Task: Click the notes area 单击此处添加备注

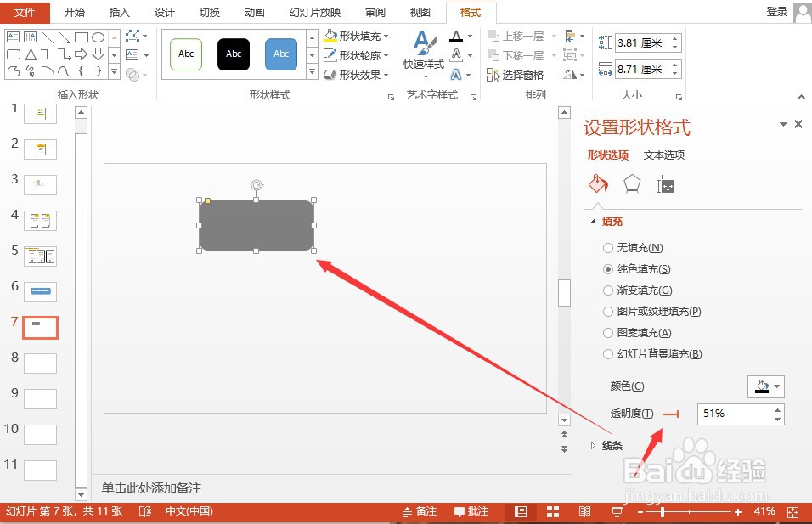Action: coord(151,487)
